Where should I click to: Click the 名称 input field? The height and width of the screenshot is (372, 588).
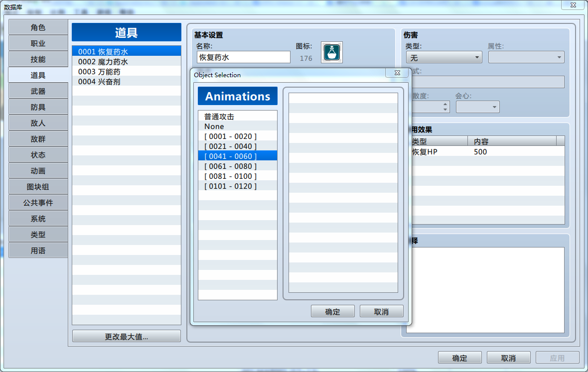tap(243, 57)
